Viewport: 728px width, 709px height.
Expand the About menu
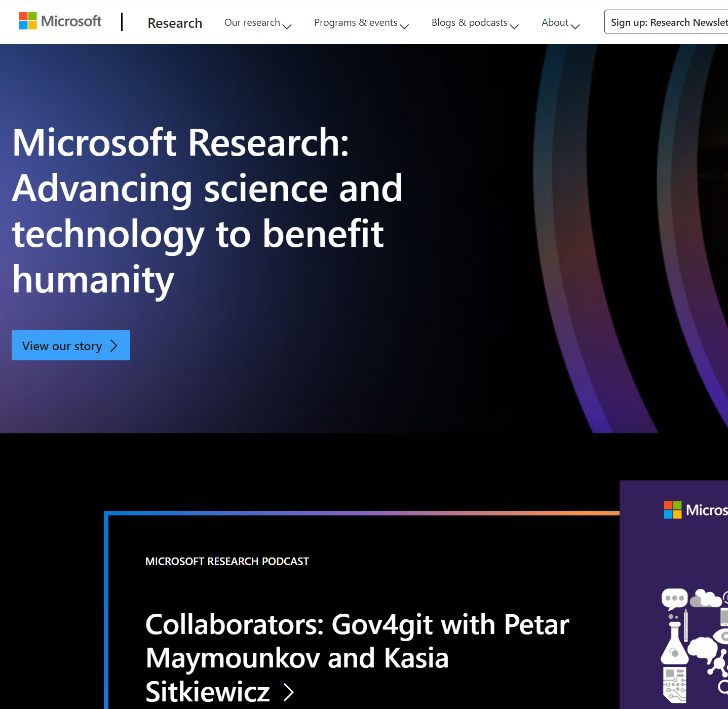(x=560, y=23)
